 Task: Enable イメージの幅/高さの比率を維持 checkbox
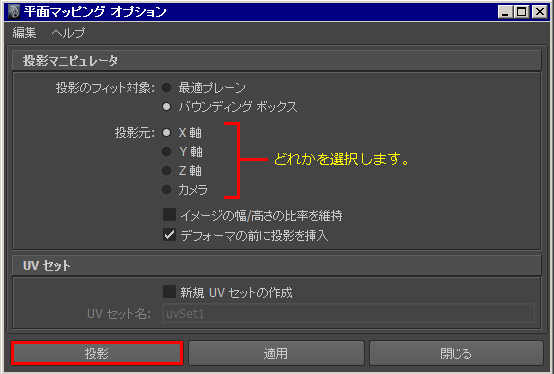(170, 215)
